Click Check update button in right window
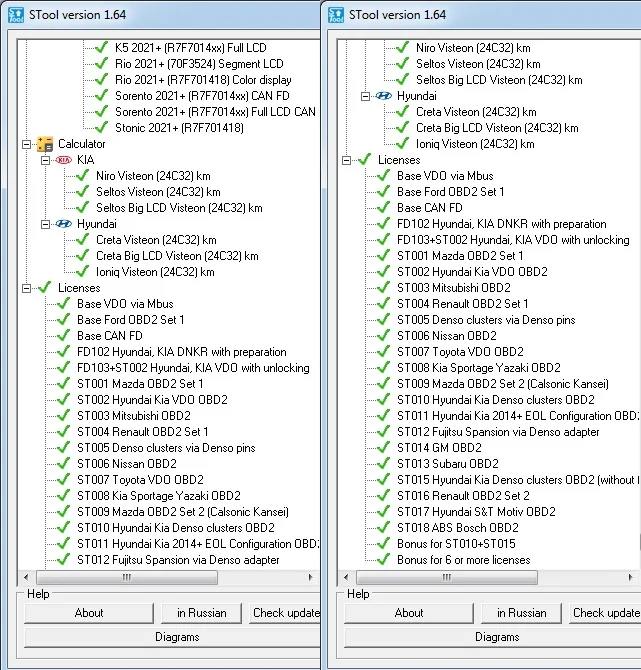Screen dimensions: 641x670 (605, 613)
